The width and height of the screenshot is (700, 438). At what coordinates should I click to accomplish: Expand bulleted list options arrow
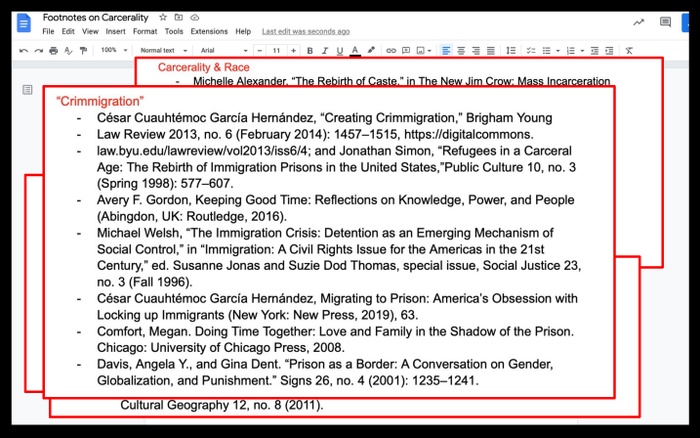click(558, 51)
